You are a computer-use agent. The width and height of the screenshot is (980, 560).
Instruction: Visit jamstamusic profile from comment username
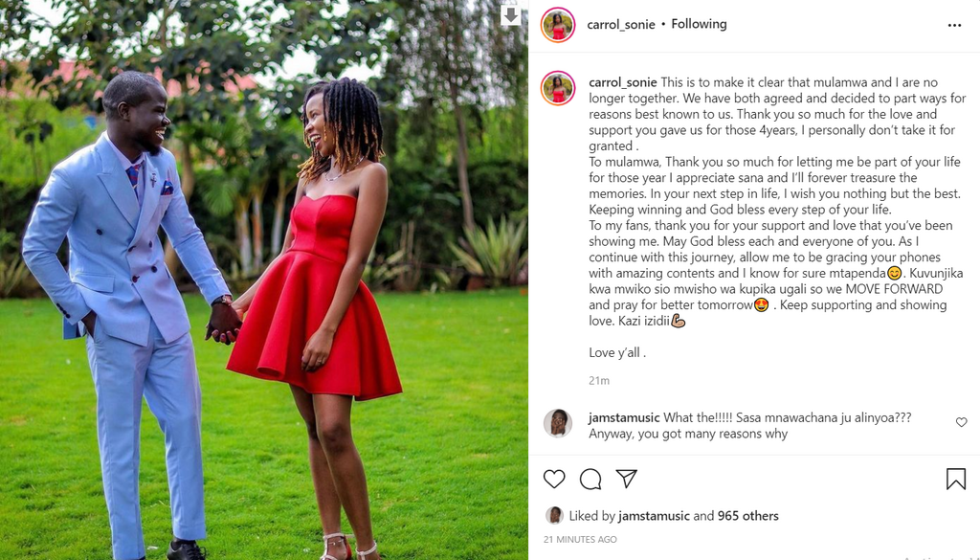[x=624, y=417]
